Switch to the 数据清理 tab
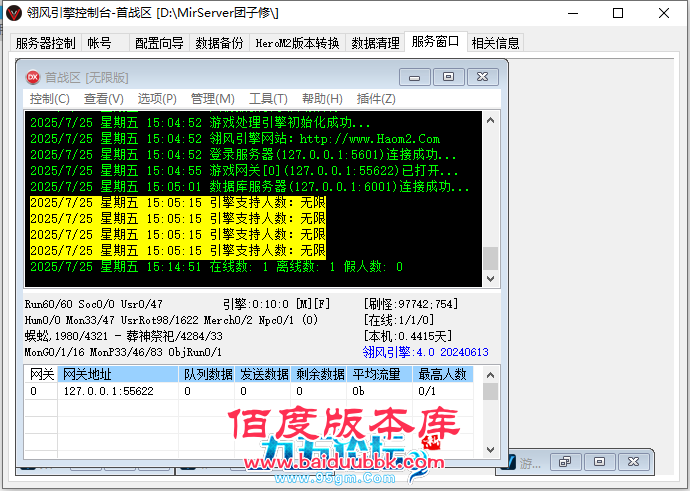 coord(375,43)
